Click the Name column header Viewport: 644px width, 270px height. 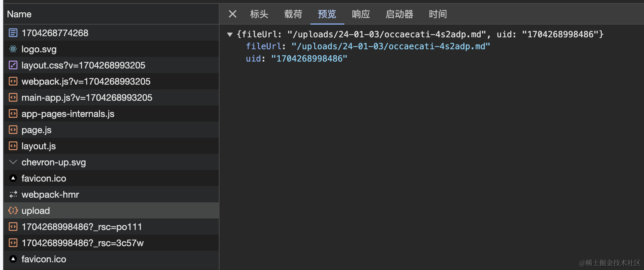19,14
